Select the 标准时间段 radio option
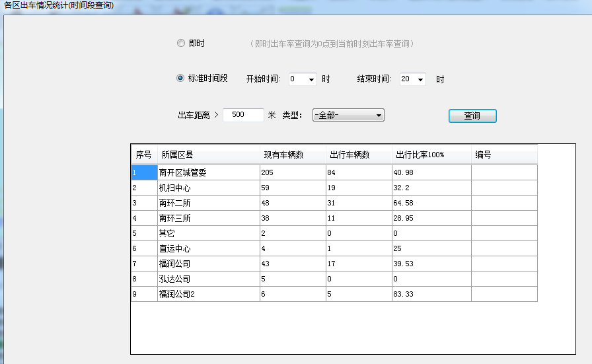Image resolution: width=592 pixels, height=364 pixels. pyautogui.click(x=181, y=78)
